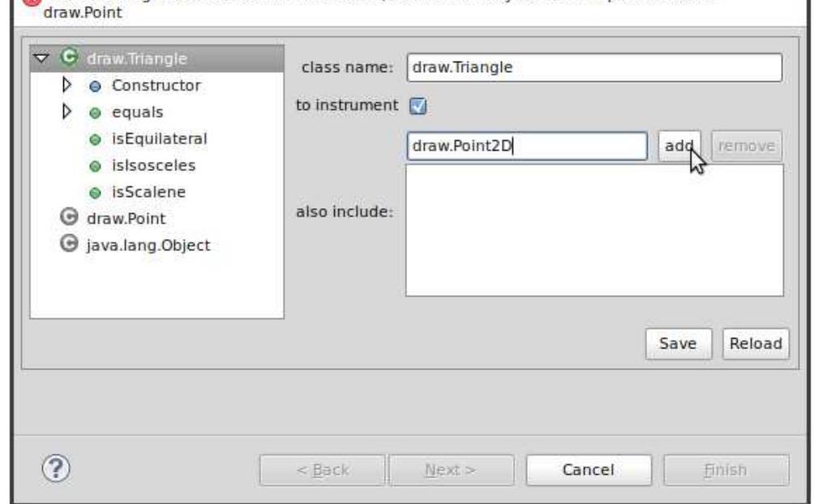Viewport: 814px width, 504px height.
Task: Click the gray draw.Point class icon
Action: pos(69,217)
